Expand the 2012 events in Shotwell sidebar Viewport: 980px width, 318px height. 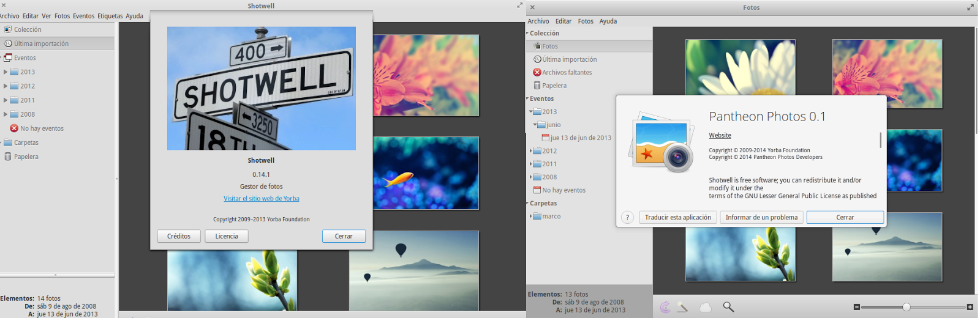[6, 86]
